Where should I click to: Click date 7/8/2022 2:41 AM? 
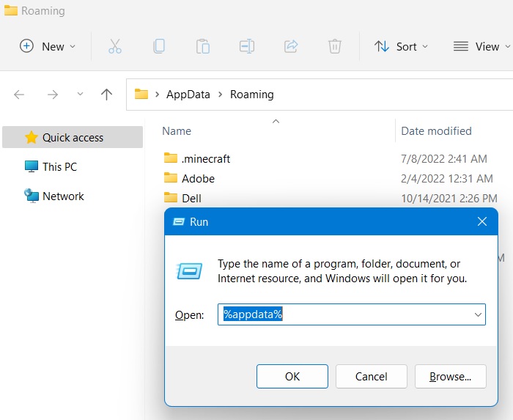pos(444,159)
